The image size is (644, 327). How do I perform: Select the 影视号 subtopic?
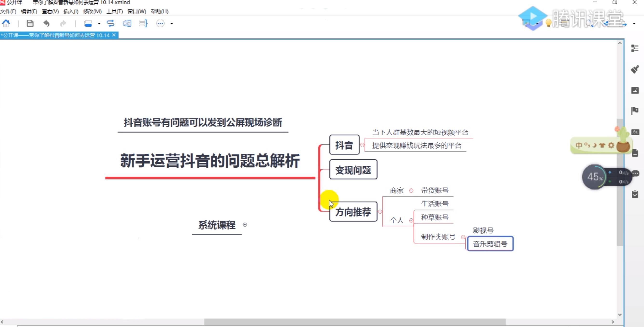click(x=483, y=230)
